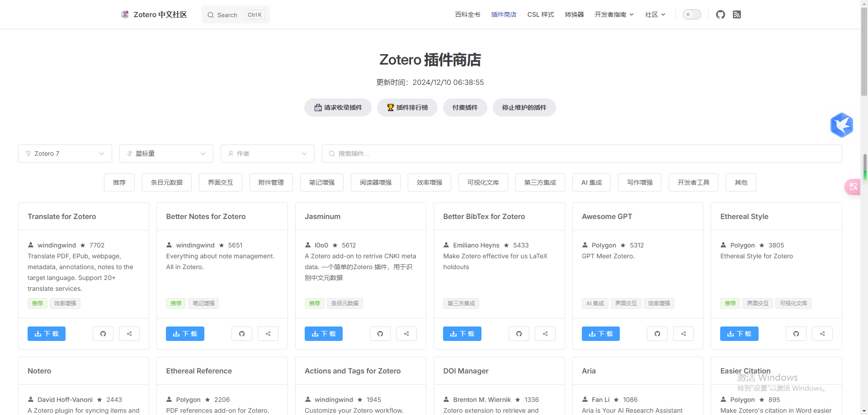Viewport: 868px width, 415px height.
Task: Open GitHub page for Translate for Zotero
Action: (103, 334)
